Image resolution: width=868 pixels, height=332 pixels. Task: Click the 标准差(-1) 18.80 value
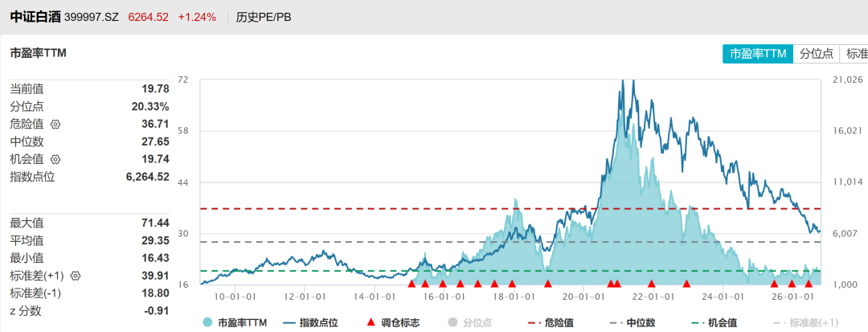tap(155, 293)
